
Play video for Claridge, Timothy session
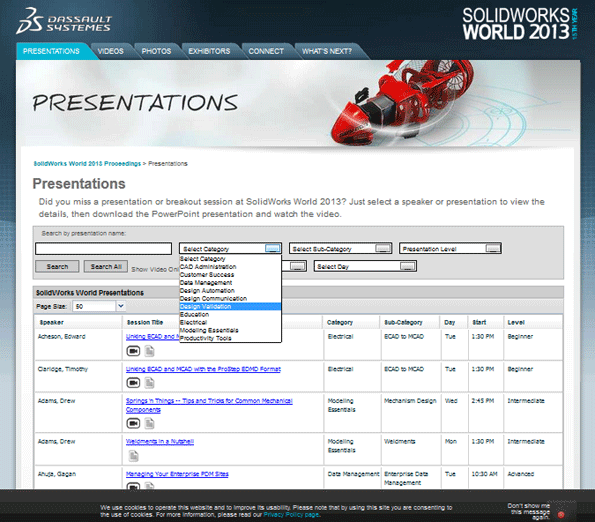133,383
